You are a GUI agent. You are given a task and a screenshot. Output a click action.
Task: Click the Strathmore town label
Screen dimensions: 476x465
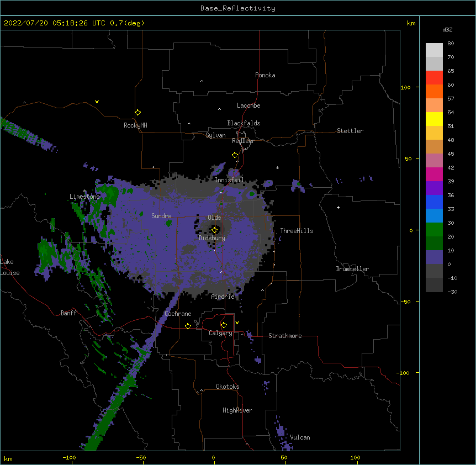pyautogui.click(x=285, y=336)
